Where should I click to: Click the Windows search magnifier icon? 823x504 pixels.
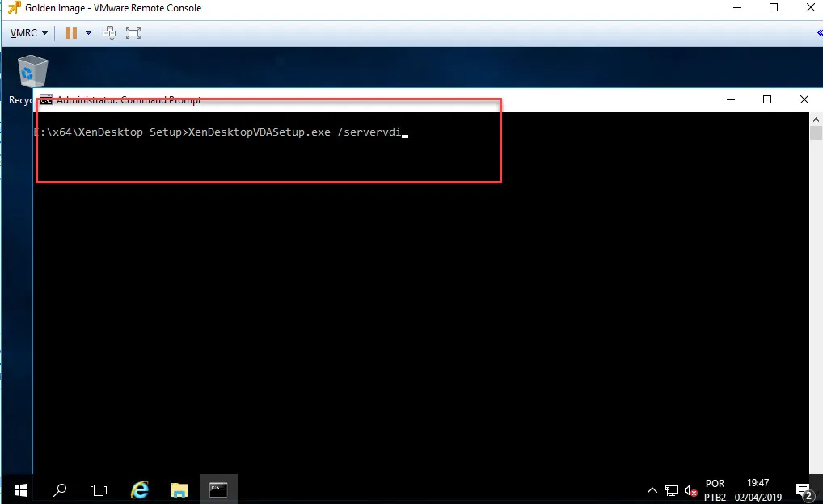click(60, 489)
